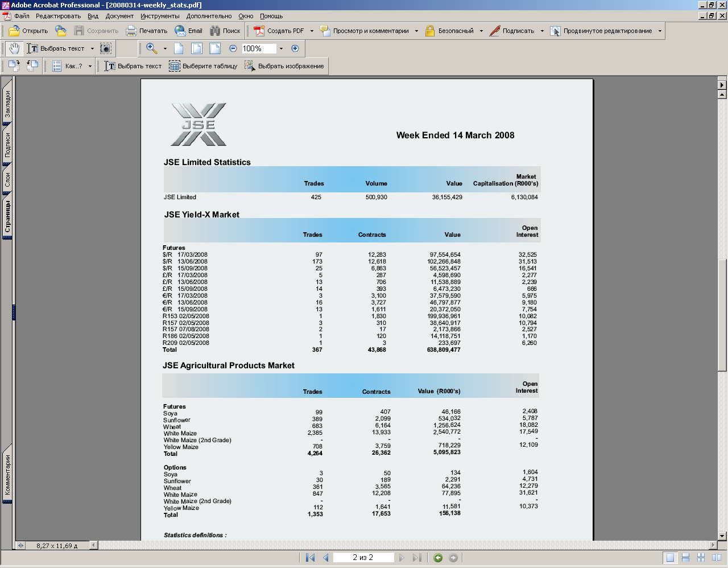
Task: Open the Комментарии side tab
Action: [x=7, y=474]
